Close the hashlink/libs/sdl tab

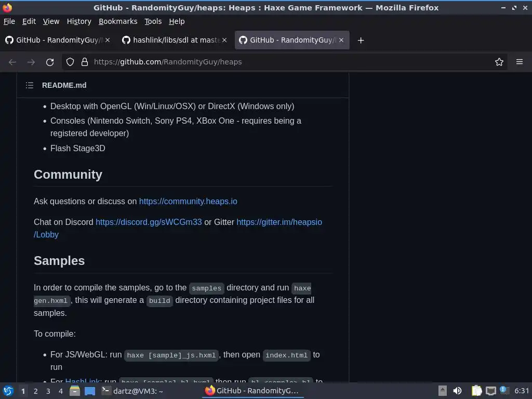click(224, 40)
